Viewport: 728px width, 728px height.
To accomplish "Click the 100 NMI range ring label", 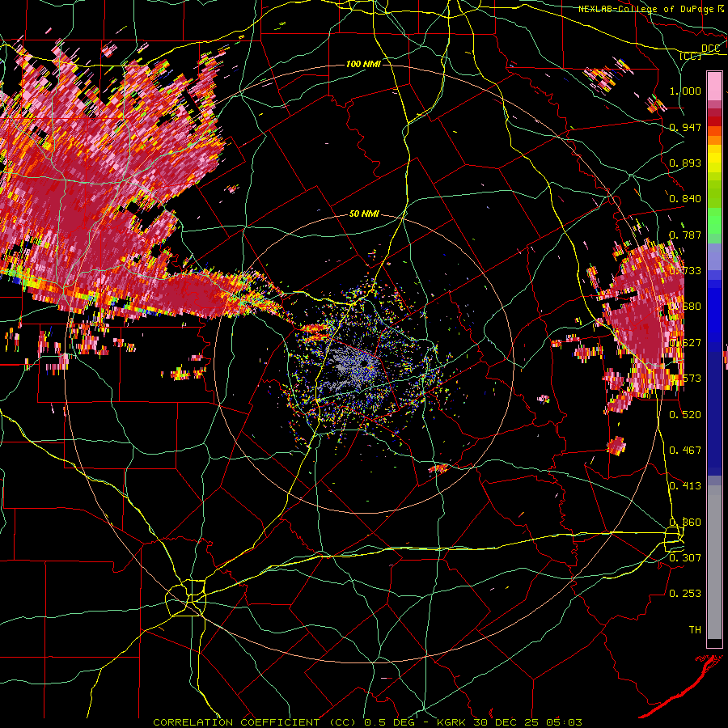I will tap(363, 64).
